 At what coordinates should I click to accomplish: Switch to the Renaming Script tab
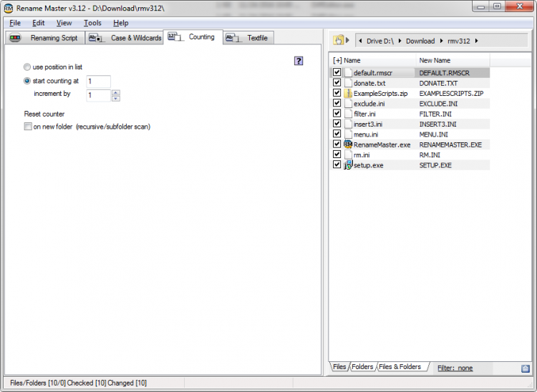coord(45,38)
